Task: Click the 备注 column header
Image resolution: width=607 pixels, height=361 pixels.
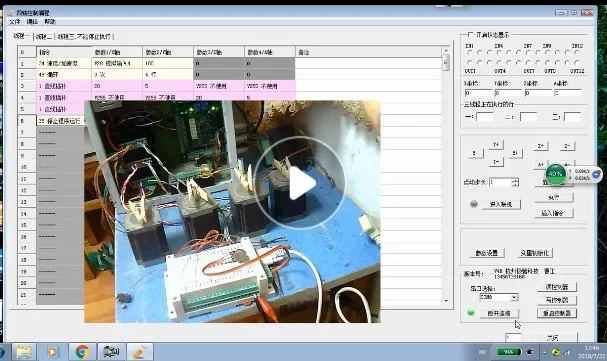Action: coord(369,52)
